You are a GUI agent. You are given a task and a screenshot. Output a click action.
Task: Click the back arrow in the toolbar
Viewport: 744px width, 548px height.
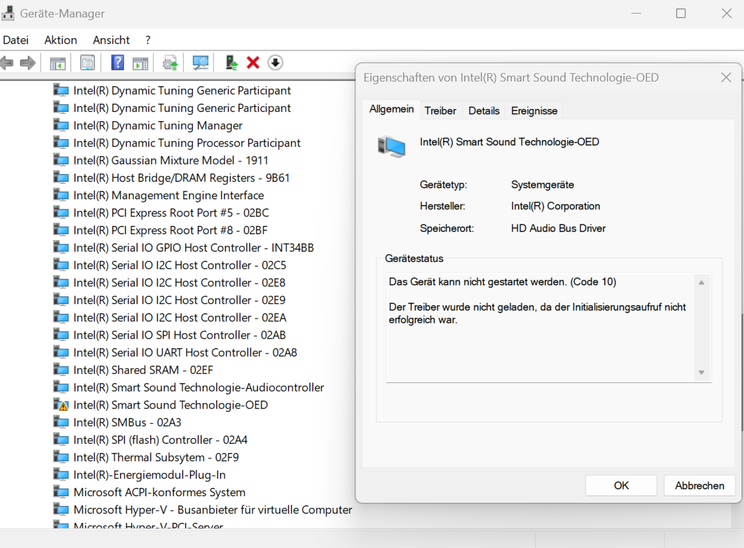[7, 63]
